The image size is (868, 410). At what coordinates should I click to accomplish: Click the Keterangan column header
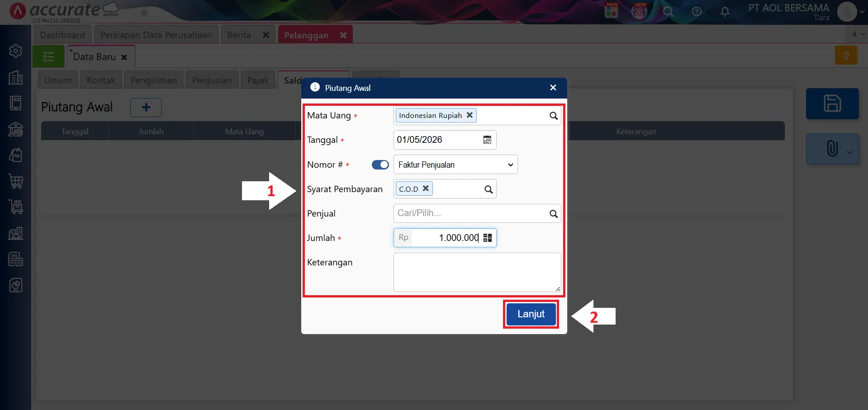tap(636, 132)
